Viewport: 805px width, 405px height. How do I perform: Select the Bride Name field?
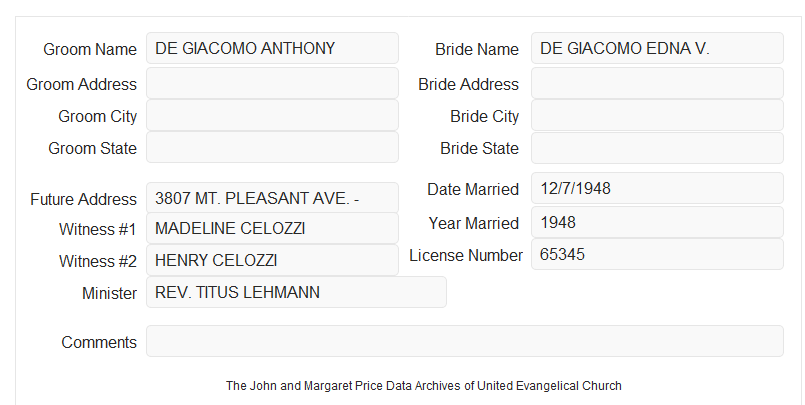pyautogui.click(x=657, y=48)
